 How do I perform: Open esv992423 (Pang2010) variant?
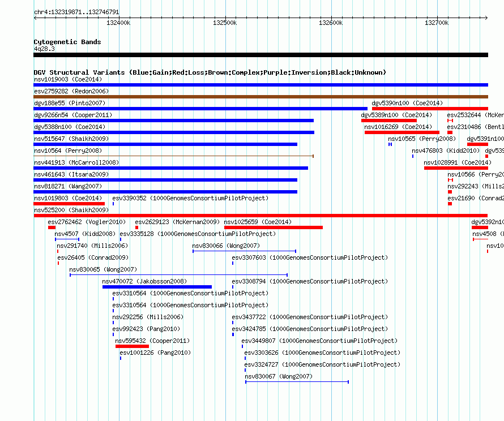tap(146, 329)
